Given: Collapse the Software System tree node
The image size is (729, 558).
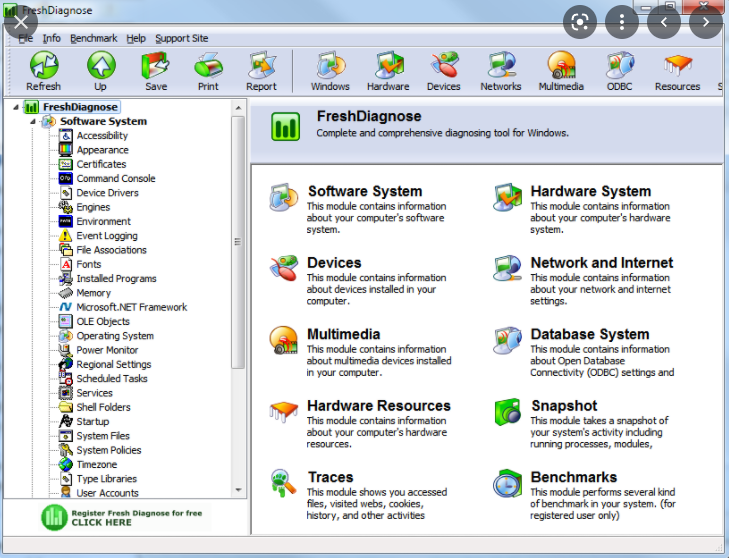Looking at the screenshot, I should pos(33,122).
